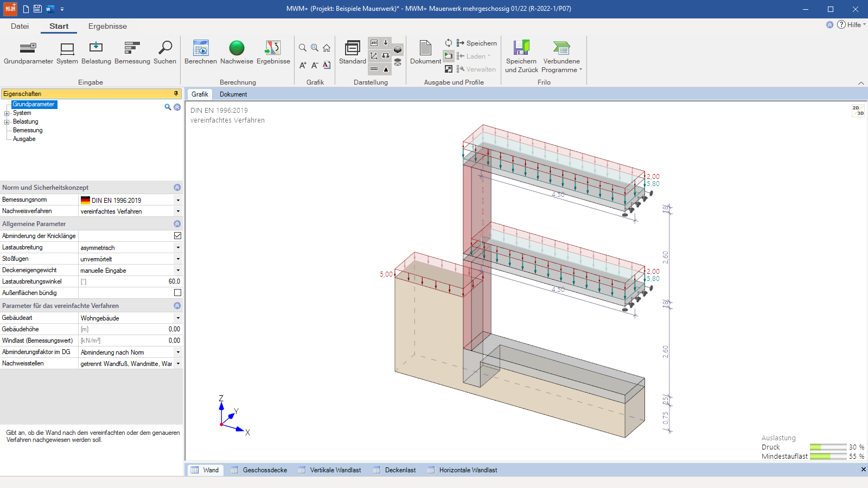Click Druck utilization bar

coord(828,447)
